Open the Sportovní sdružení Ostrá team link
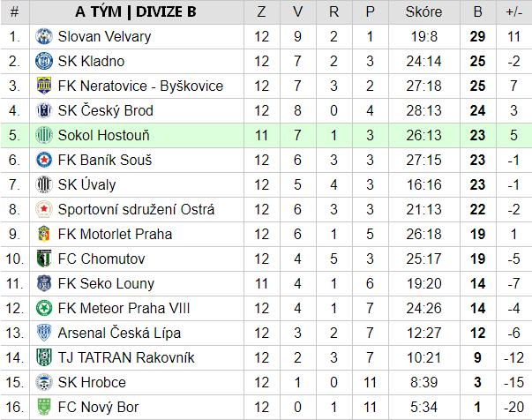 [x=136, y=209]
